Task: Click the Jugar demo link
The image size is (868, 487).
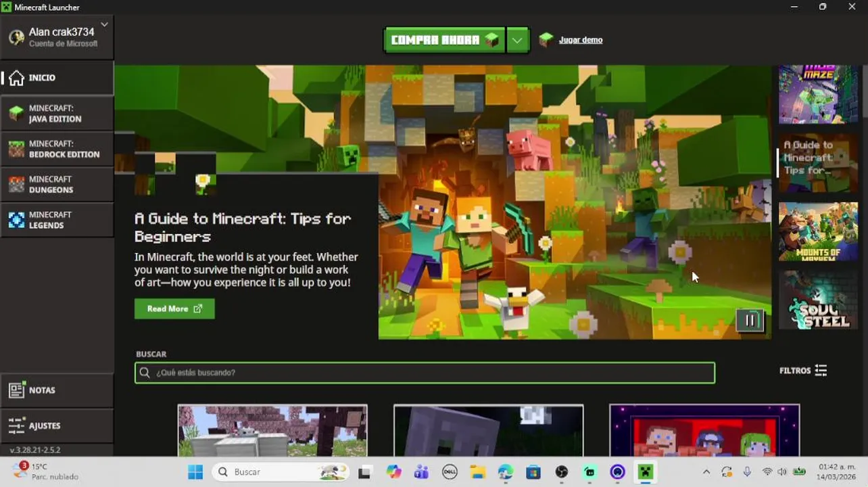Action: tap(580, 40)
